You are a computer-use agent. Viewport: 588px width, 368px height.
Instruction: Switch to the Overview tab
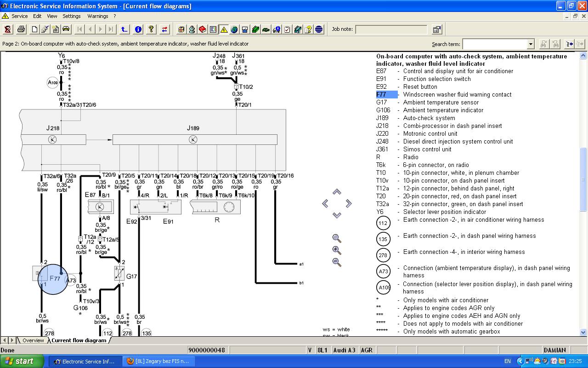33,340
